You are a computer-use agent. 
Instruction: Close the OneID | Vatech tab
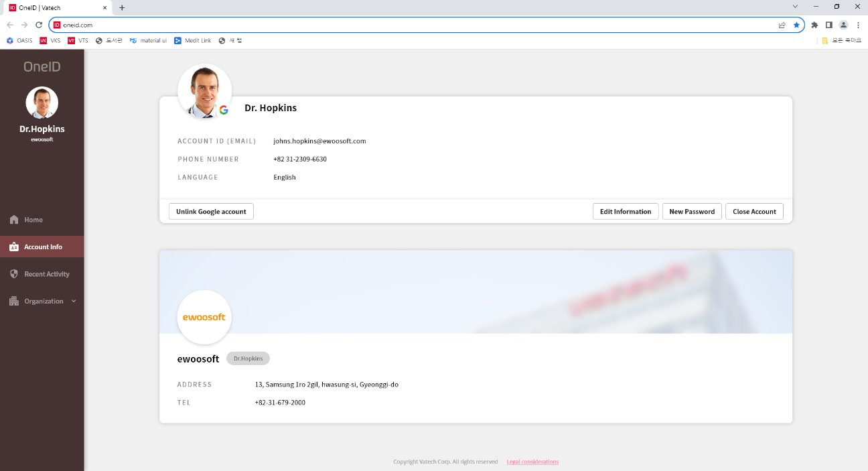click(105, 7)
